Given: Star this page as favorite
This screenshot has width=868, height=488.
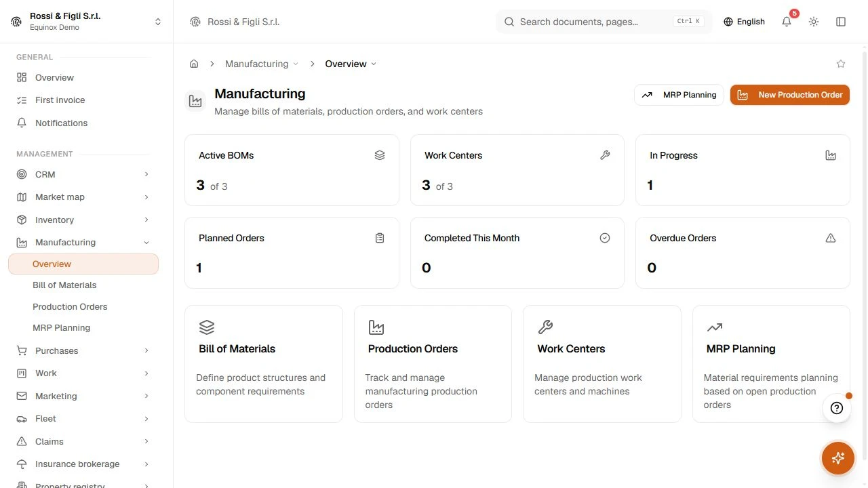Looking at the screenshot, I should click(841, 64).
